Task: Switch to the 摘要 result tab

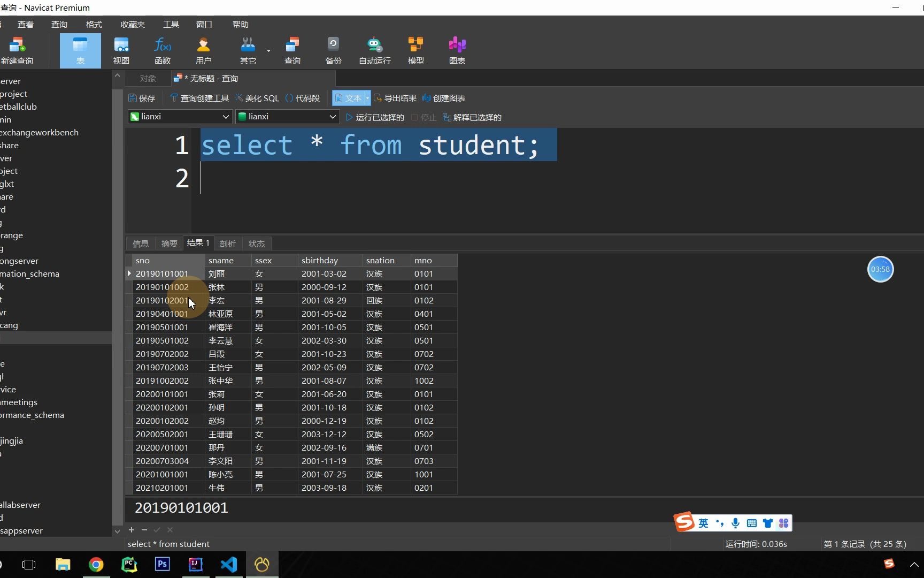Action: [170, 244]
